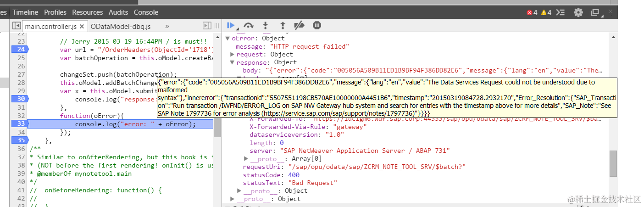Click the response body error string
The width and height of the screenshot is (644, 207).
click(x=433, y=71)
